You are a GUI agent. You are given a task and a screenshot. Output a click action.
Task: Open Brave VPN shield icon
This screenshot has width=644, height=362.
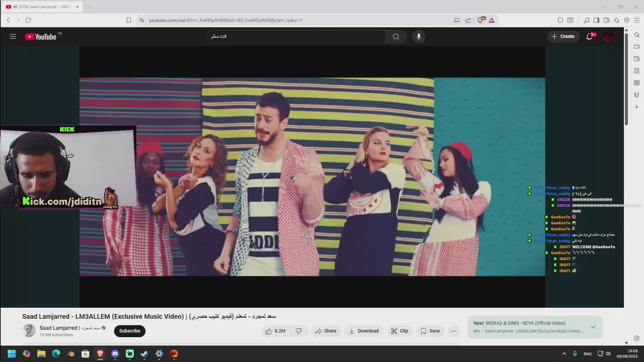pos(626,20)
